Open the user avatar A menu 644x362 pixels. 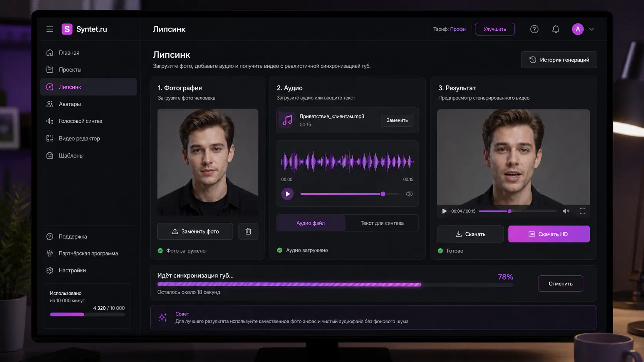click(x=578, y=29)
